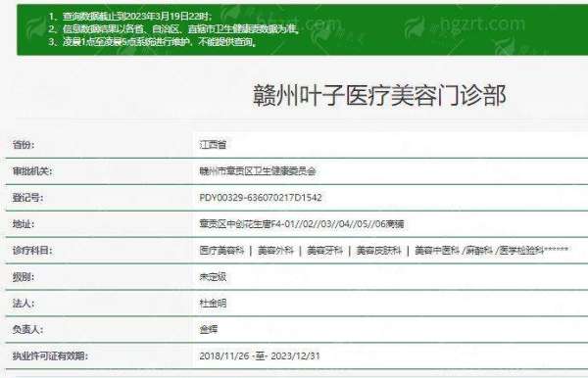Select 医疗美容科 in departments row
This screenshot has height=378, width=588.
(221, 251)
